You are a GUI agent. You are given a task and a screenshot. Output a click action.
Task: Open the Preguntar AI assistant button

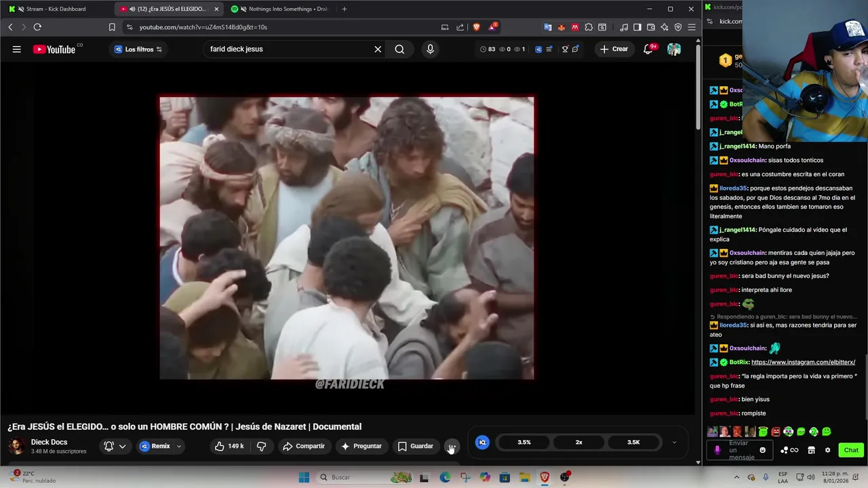pos(361,446)
